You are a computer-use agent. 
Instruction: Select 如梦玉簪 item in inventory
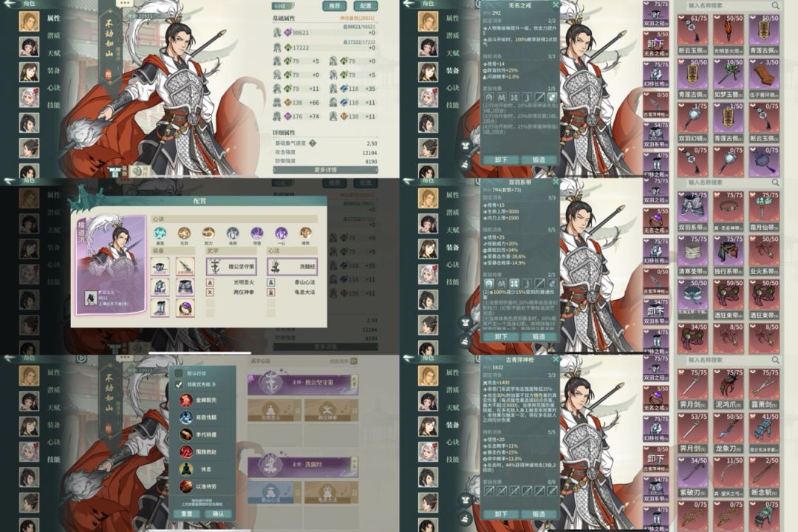click(x=729, y=78)
